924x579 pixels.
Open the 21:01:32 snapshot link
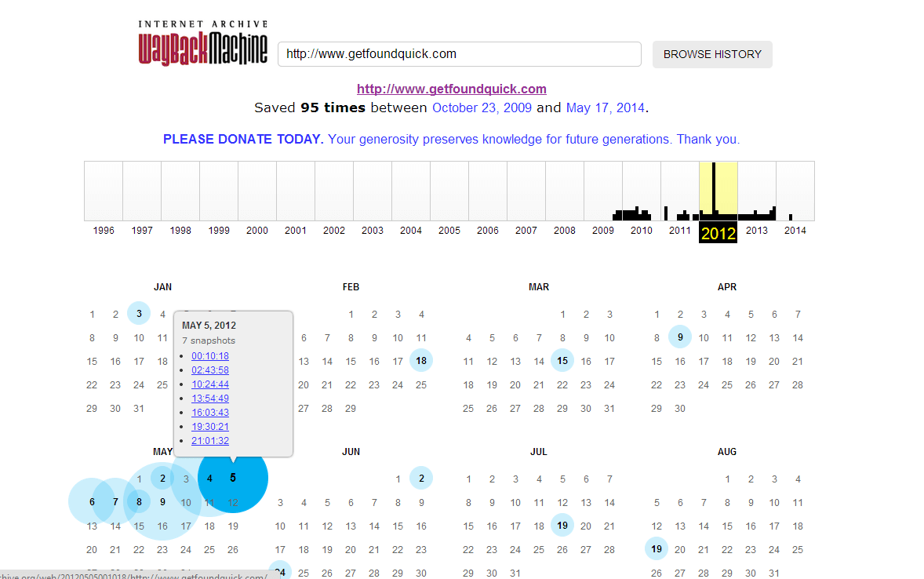[x=209, y=441]
